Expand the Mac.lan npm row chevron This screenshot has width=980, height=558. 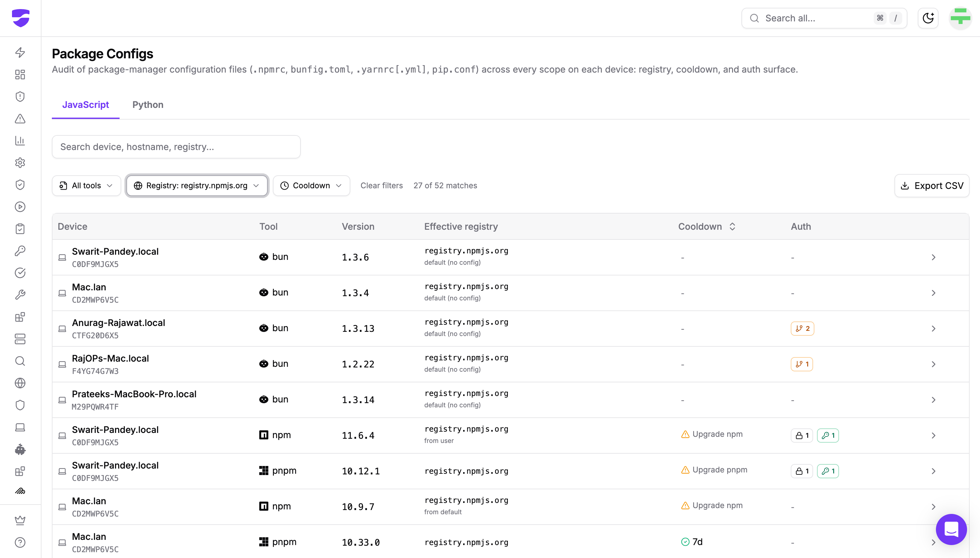pyautogui.click(x=934, y=507)
